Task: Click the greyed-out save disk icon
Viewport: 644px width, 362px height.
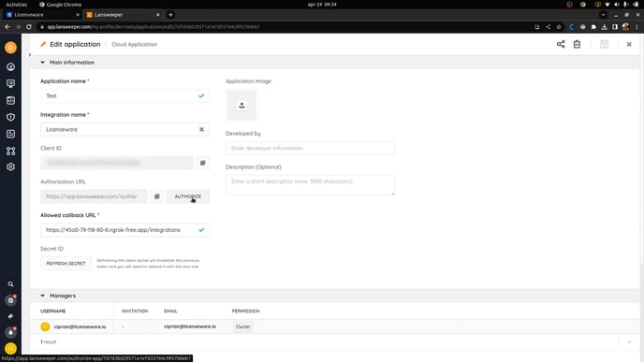Action: point(604,44)
